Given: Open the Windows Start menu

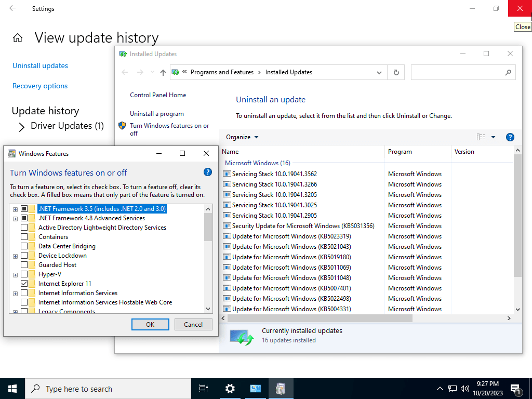Looking at the screenshot, I should pos(12,389).
